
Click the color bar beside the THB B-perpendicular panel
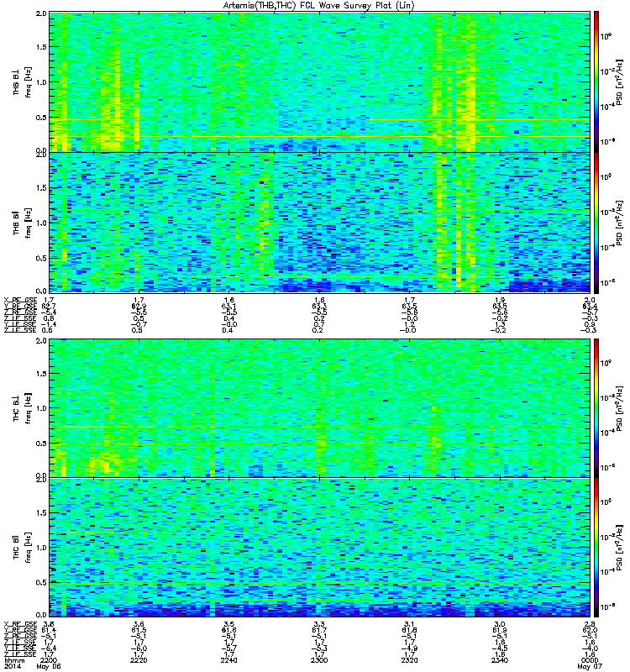pos(596,81)
